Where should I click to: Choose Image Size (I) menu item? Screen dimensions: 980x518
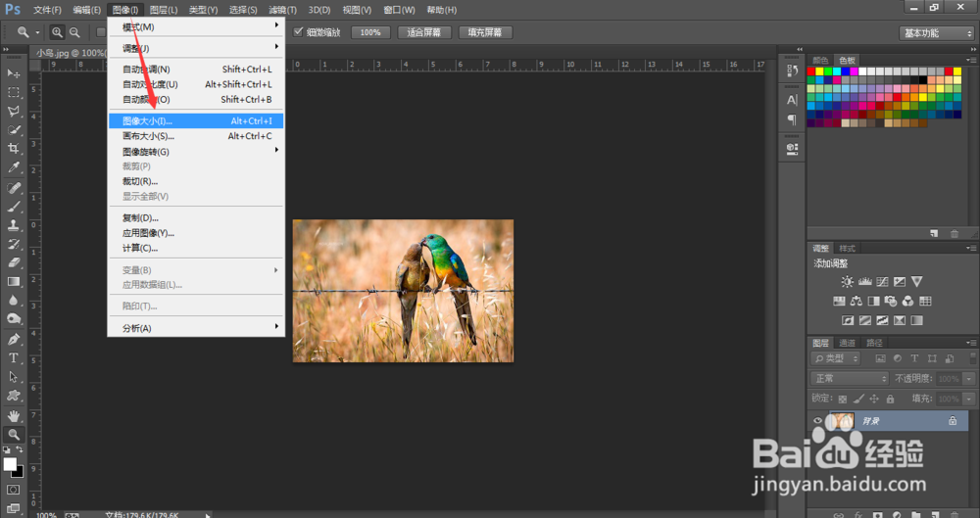(196, 120)
